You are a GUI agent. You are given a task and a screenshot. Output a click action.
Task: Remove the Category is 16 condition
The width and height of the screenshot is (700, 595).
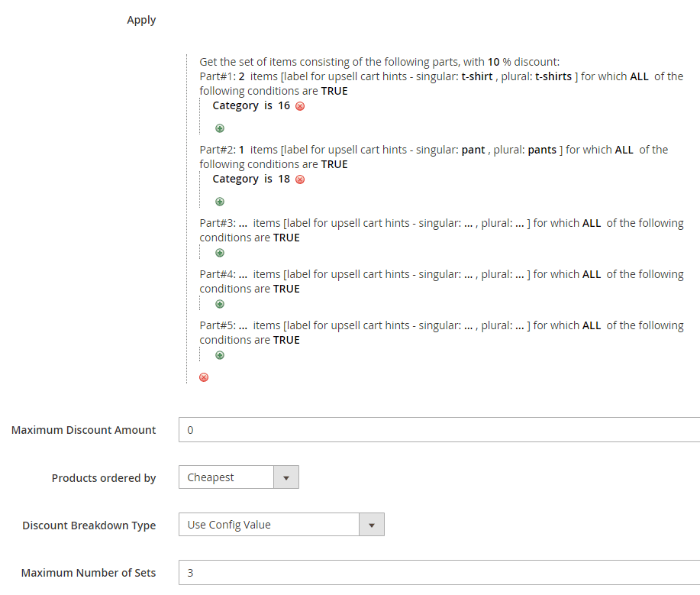click(300, 106)
